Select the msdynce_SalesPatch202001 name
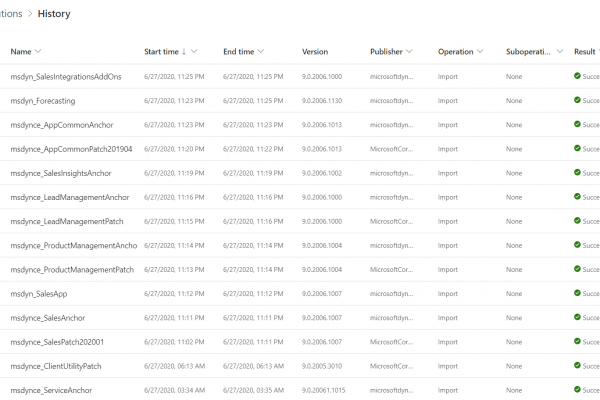Image resolution: width=600 pixels, height=400 pixels. 57,342
